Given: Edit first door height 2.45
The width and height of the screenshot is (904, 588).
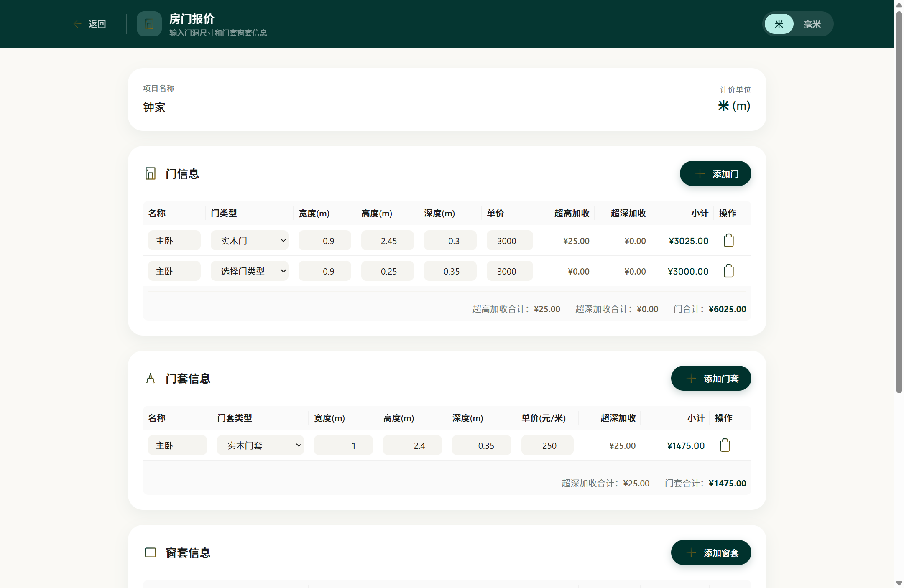Looking at the screenshot, I should tap(388, 240).
